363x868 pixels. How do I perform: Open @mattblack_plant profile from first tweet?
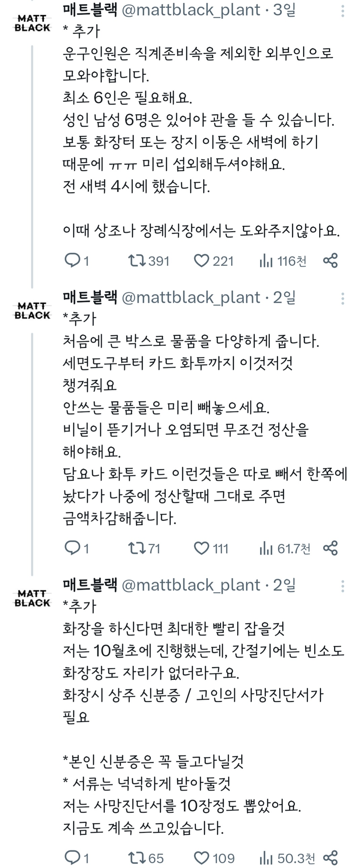[191, 10]
